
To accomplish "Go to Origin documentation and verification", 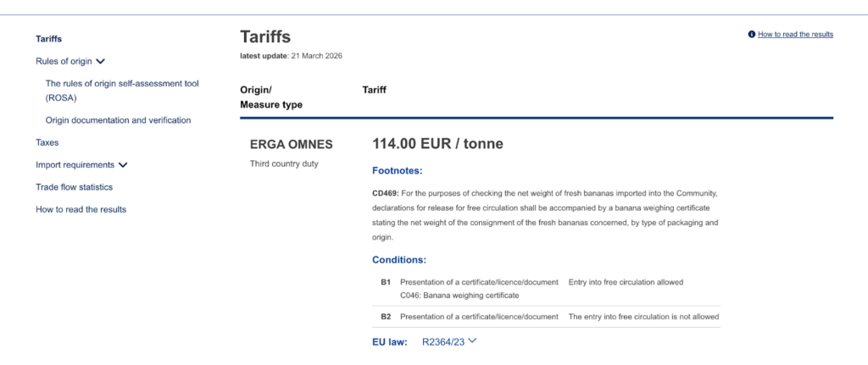I will [118, 120].
